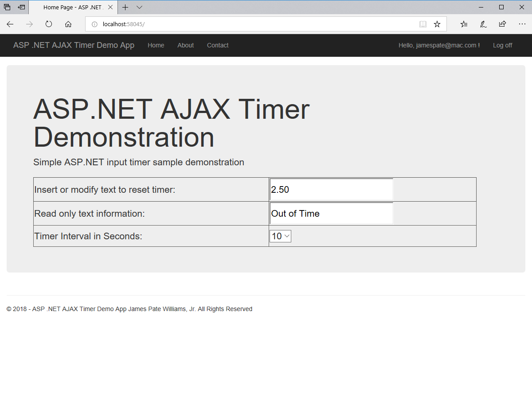Click the Hello, jamespate@mac.com account link

click(x=439, y=45)
